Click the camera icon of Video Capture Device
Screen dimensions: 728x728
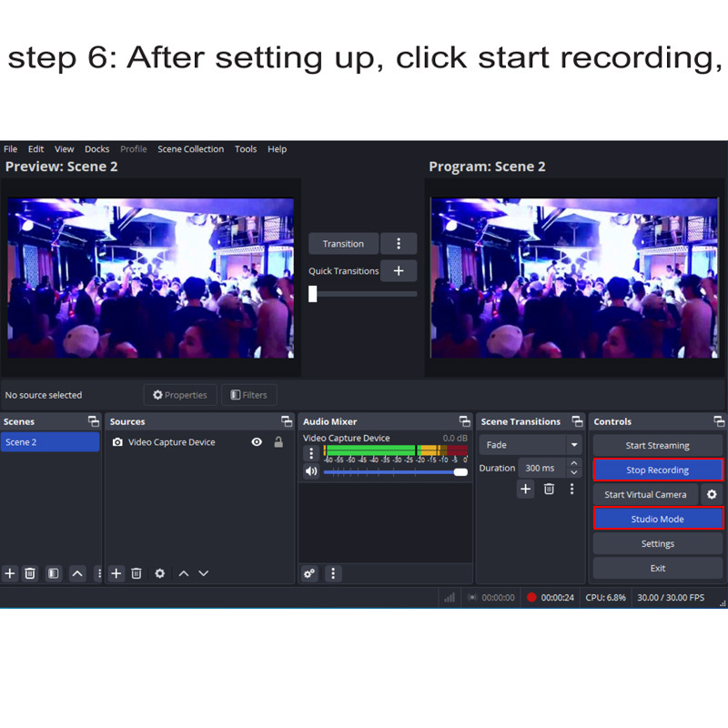117,442
